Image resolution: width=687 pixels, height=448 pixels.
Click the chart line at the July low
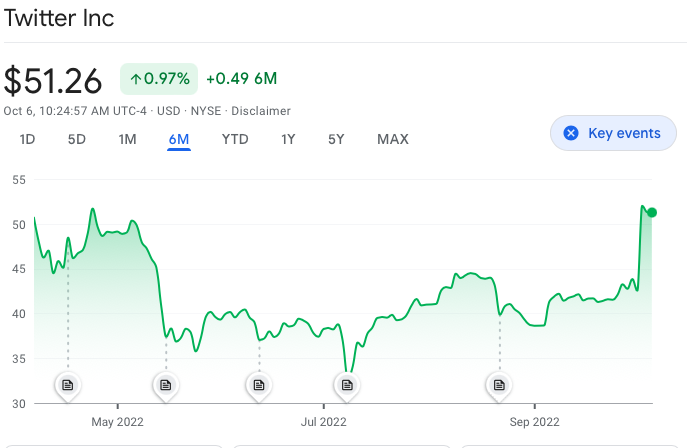[348, 371]
